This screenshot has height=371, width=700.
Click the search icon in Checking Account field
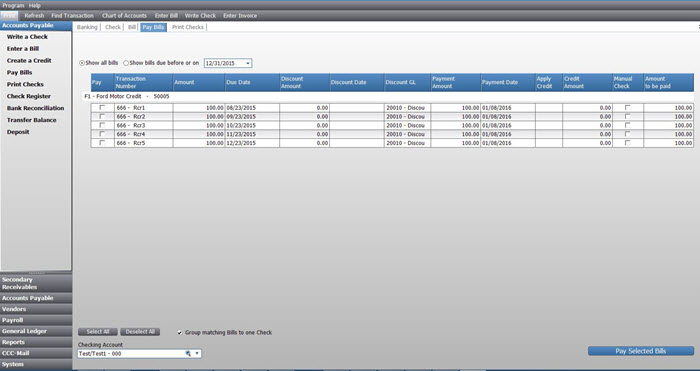pos(188,354)
